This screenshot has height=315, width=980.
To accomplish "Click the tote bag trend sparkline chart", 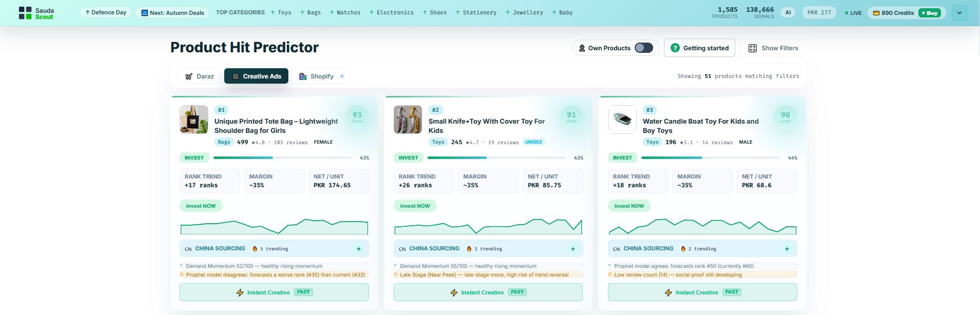I will tap(274, 226).
